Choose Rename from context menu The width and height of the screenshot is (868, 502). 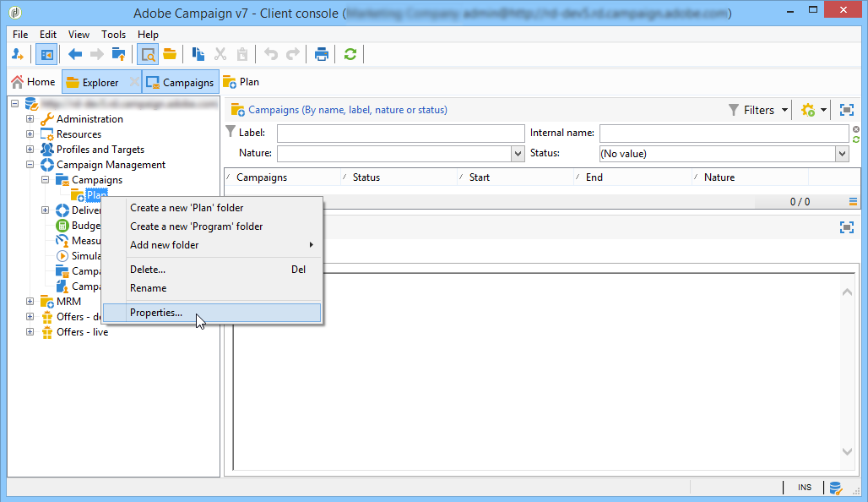[x=212, y=288]
